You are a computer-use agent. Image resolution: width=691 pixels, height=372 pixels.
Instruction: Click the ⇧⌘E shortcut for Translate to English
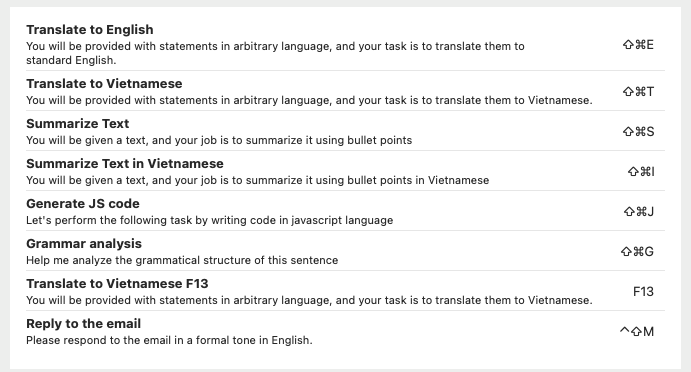(x=638, y=45)
